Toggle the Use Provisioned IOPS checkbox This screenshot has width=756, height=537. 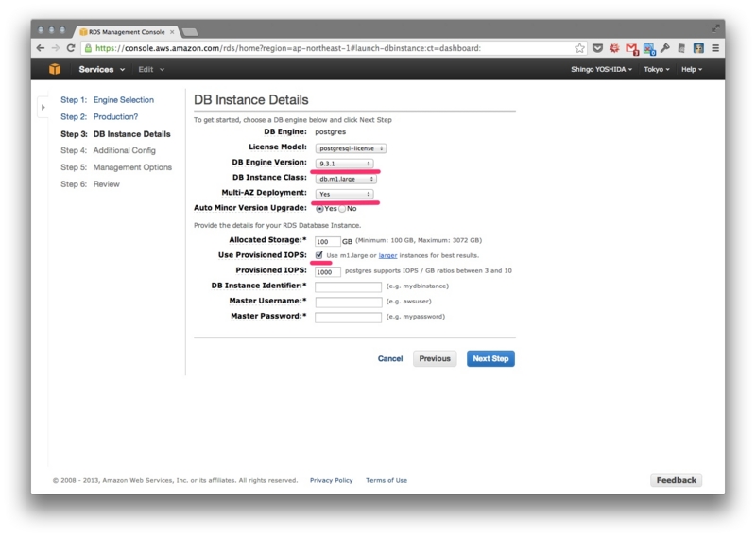319,255
